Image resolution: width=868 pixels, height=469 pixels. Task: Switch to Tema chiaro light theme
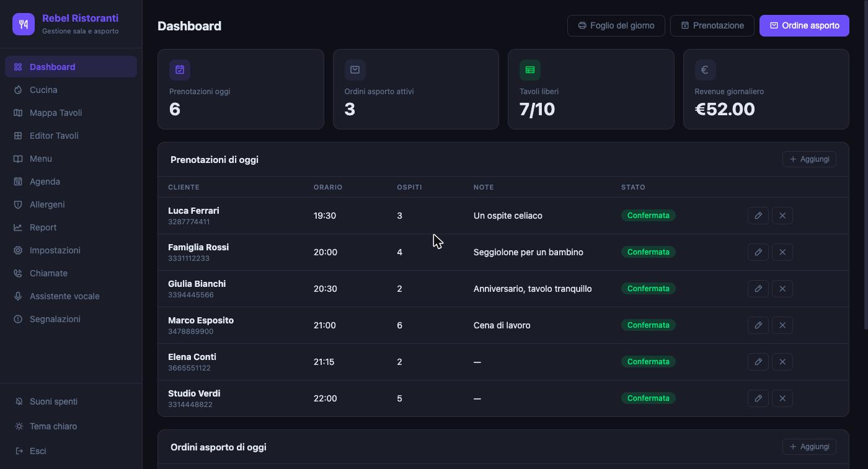pos(71,426)
